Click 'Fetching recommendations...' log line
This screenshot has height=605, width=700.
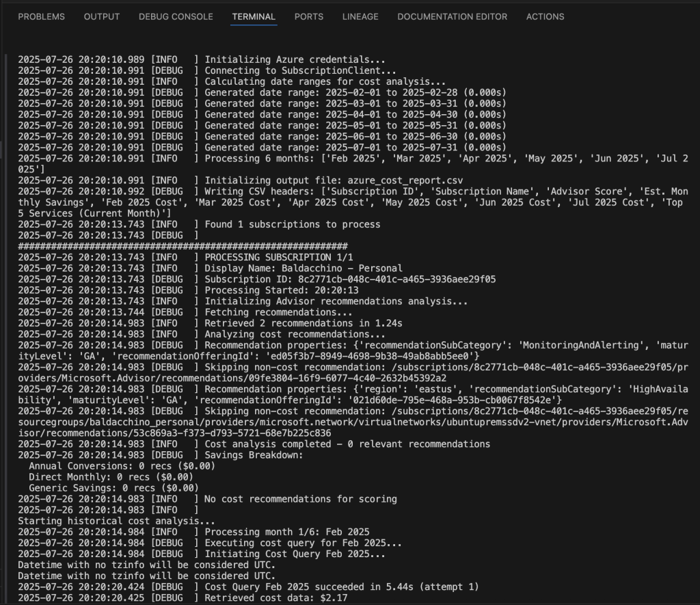pyautogui.click(x=185, y=312)
